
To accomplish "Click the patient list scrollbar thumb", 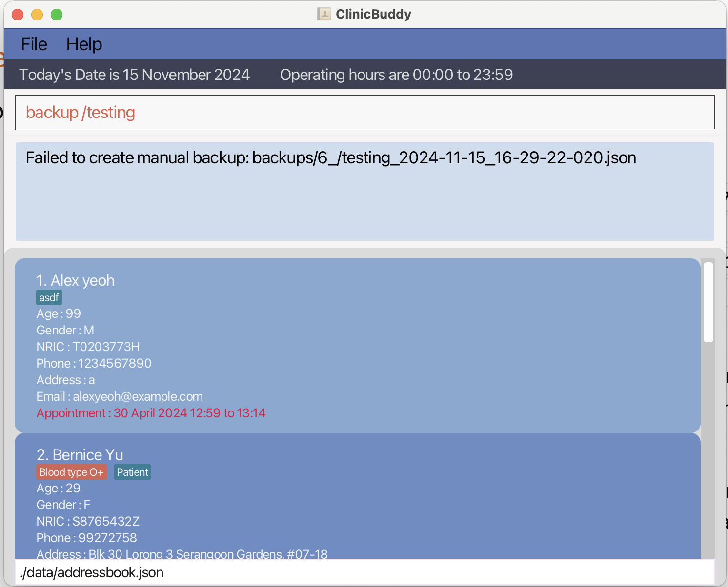I will tap(708, 302).
